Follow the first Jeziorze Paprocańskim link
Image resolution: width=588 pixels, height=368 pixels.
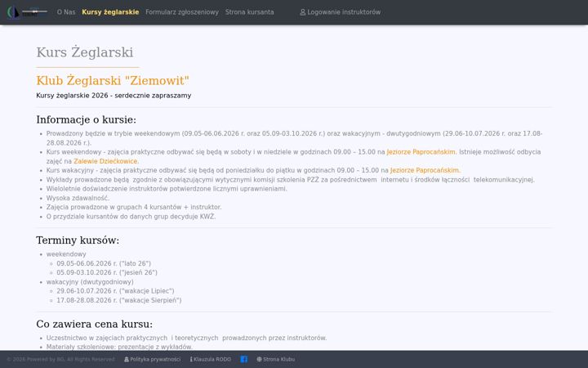coord(421,152)
